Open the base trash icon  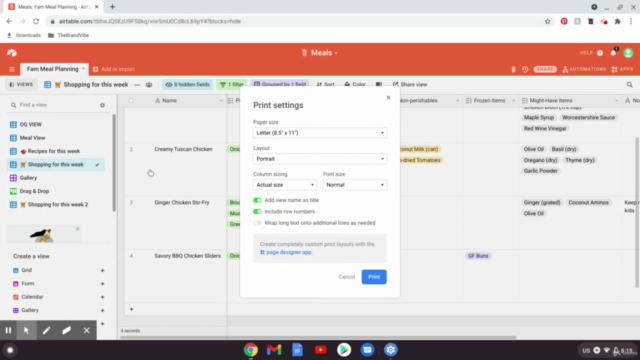click(513, 69)
